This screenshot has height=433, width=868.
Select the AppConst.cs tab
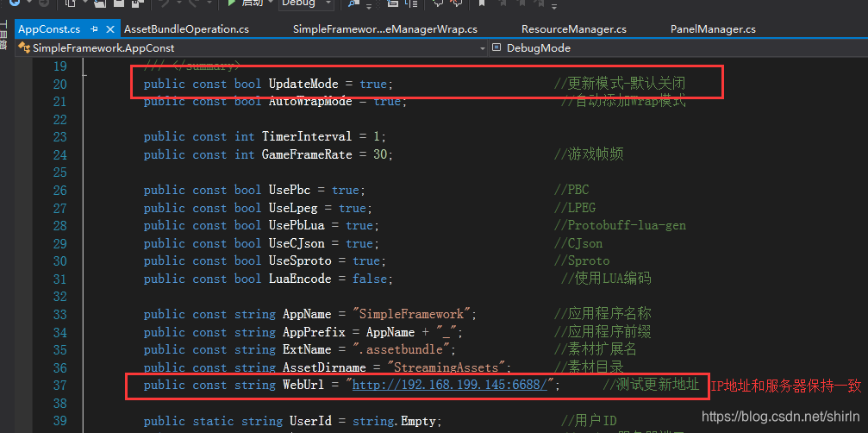click(49, 29)
